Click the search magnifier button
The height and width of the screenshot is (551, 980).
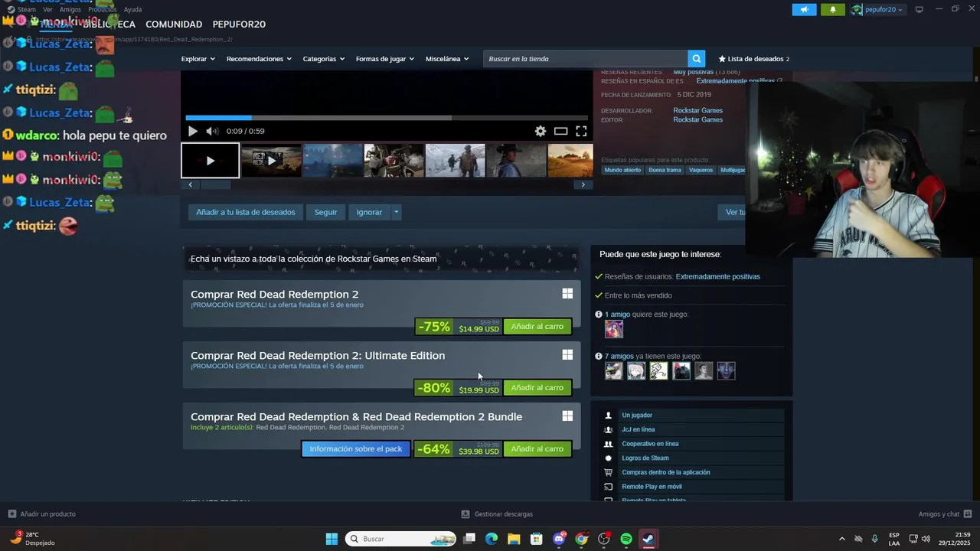pos(696,59)
